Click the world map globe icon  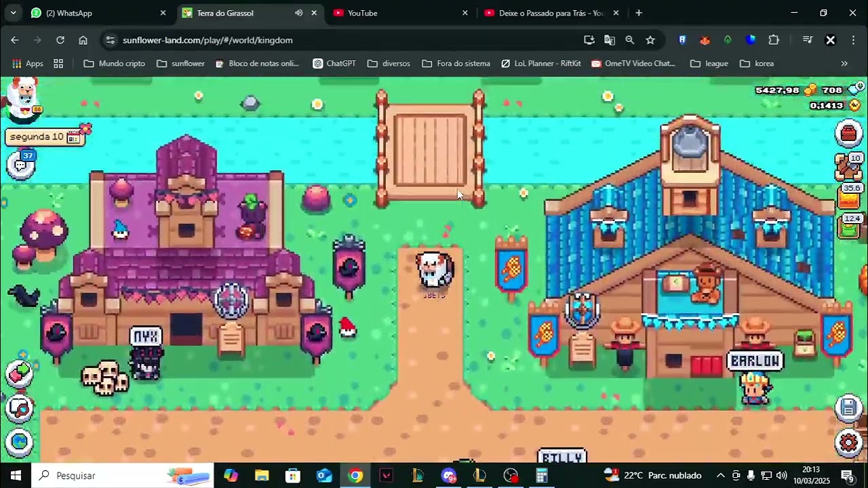(x=20, y=442)
